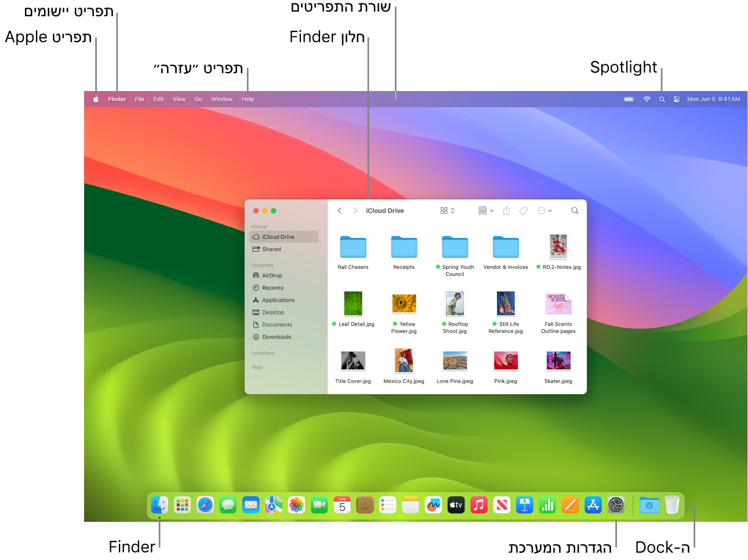Viewport: 748px width, 560px height.
Task: Open the Go menu
Action: click(x=198, y=99)
